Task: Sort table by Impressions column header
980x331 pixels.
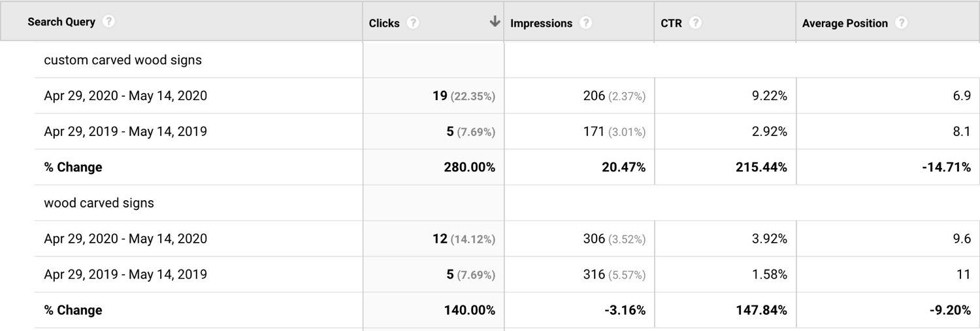Action: [541, 23]
